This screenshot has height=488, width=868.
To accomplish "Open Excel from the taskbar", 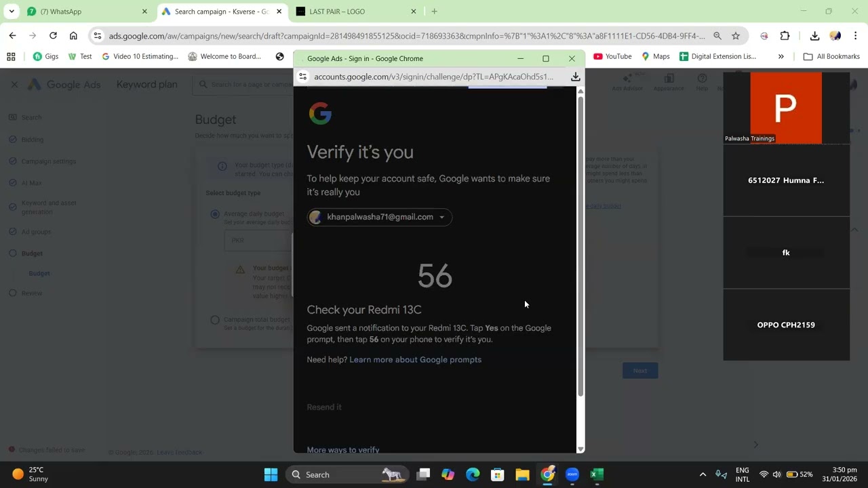I will point(596,474).
